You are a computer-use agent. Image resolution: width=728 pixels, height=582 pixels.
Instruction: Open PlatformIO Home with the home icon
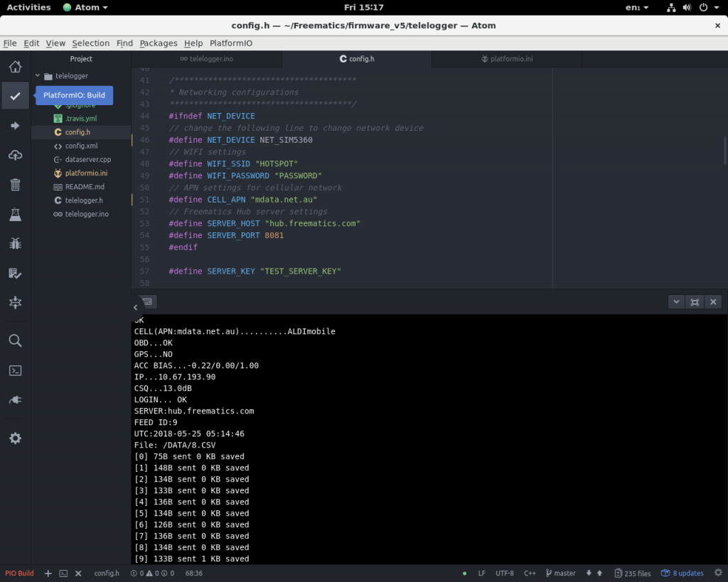click(15, 66)
